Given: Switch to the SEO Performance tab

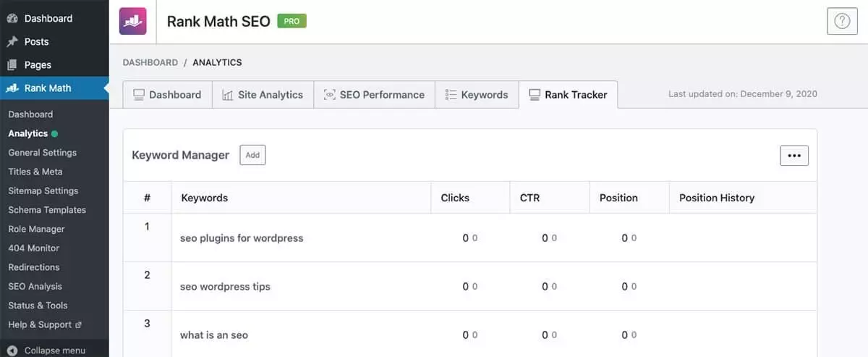Looking at the screenshot, I should point(374,95).
